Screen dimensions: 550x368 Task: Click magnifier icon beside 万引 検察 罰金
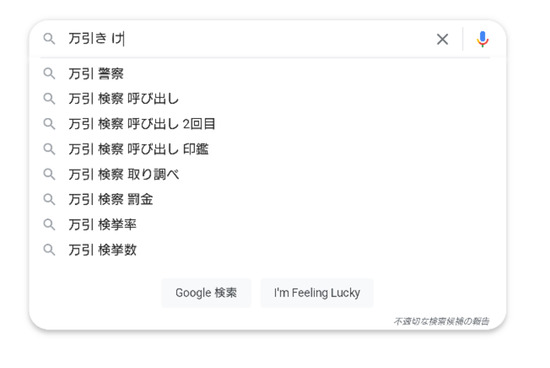(x=49, y=199)
